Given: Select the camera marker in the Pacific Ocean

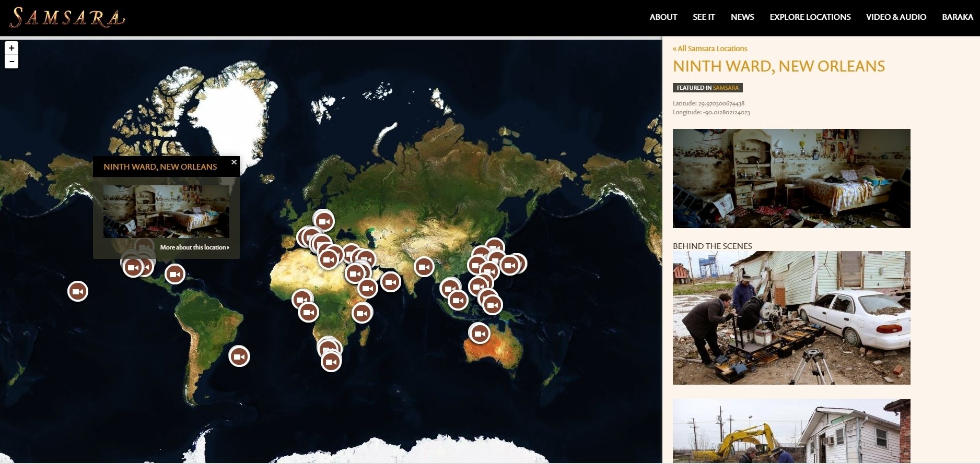Looking at the screenshot, I should [x=78, y=291].
